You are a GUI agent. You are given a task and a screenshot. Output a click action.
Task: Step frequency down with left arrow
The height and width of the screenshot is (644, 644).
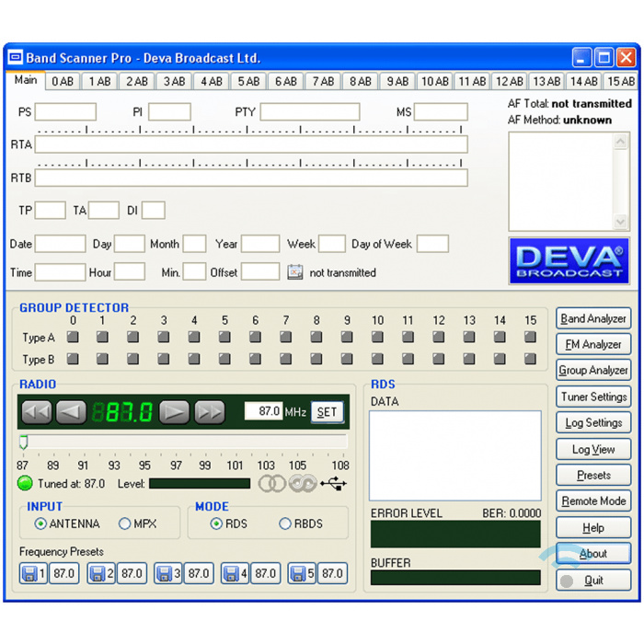pos(71,412)
